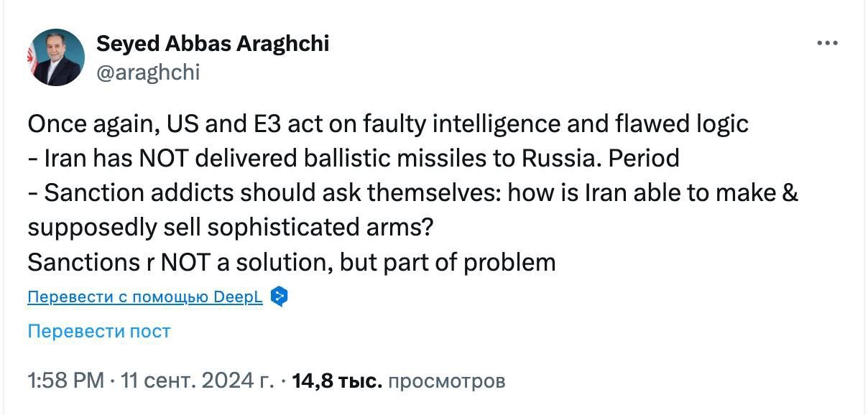
Task: Click the Iranian flag in the avatar
Action: 32,59
